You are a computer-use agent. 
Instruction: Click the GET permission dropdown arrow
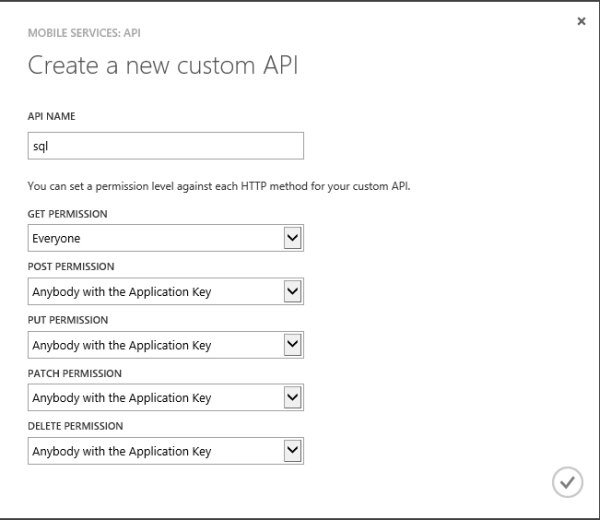pyautogui.click(x=292, y=238)
